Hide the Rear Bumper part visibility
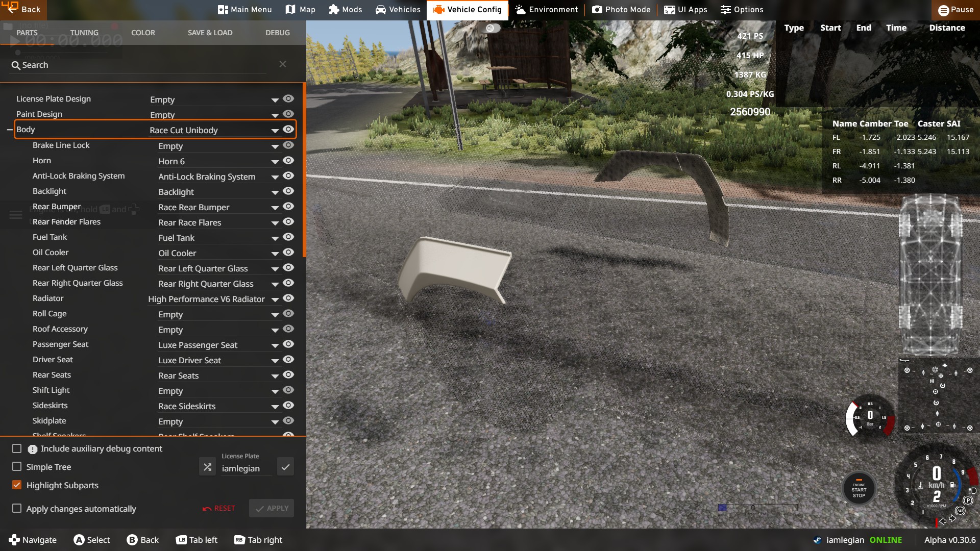This screenshot has width=980, height=551. point(288,207)
